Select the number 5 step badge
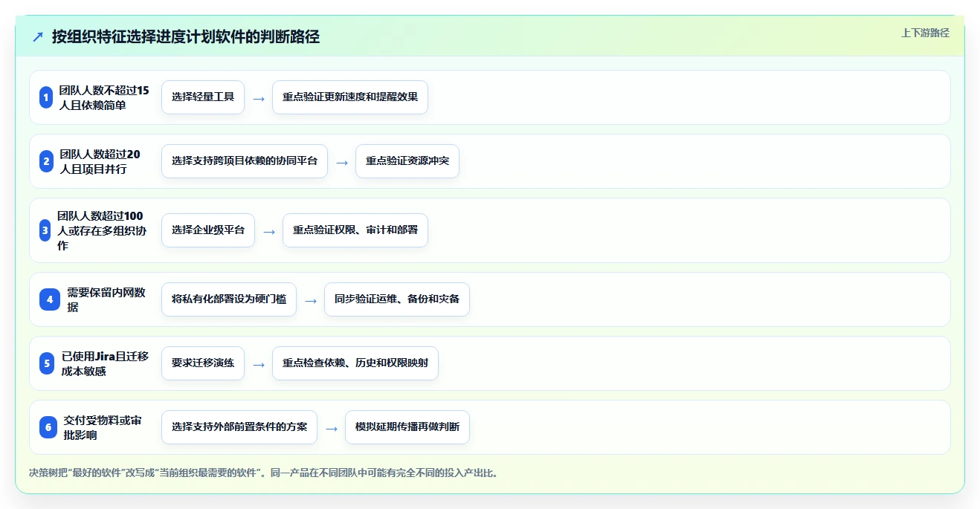Viewport: 980px width, 509px height. [x=47, y=363]
